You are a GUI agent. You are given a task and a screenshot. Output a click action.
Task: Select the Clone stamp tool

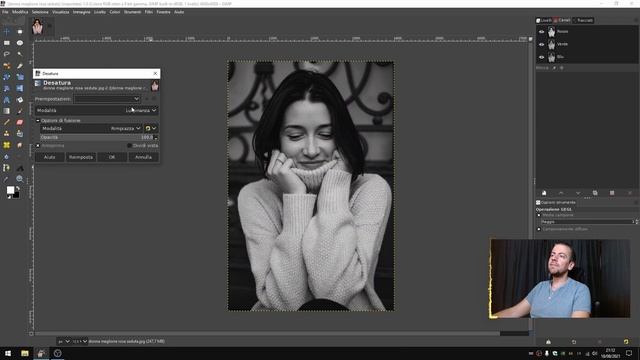click(x=7, y=133)
